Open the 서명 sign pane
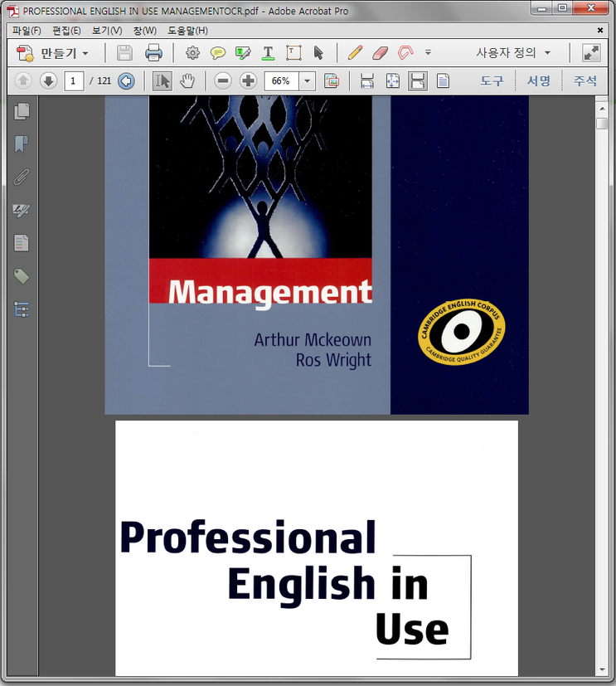Image resolution: width=616 pixels, height=686 pixels. pos(539,81)
